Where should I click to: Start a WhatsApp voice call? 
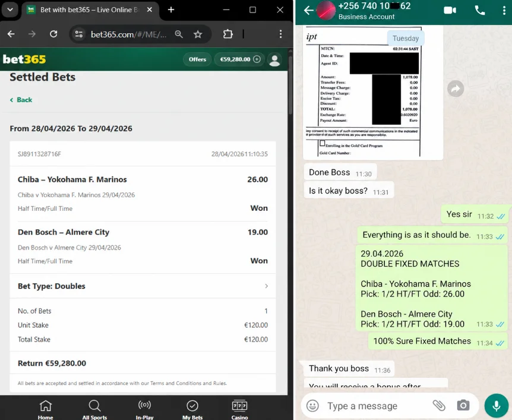[480, 11]
